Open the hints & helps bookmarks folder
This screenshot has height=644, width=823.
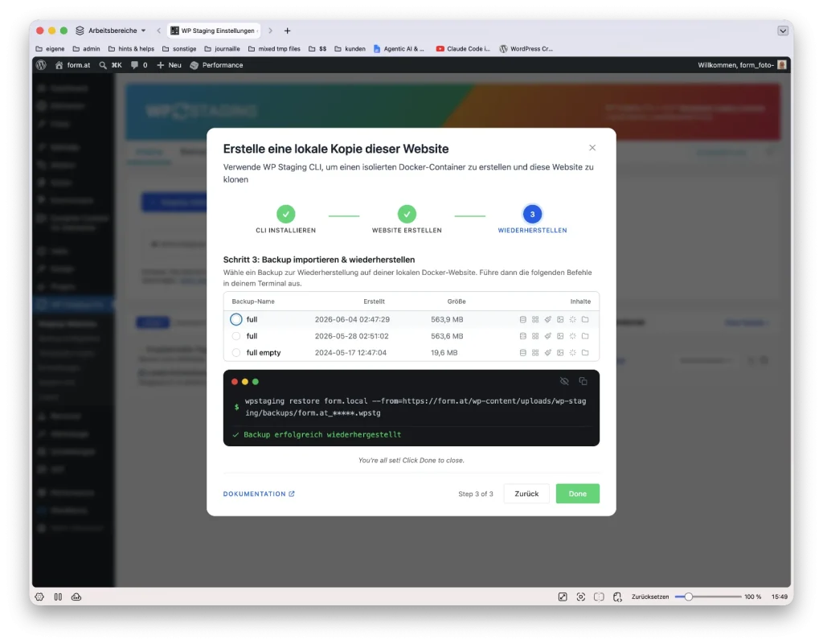[x=131, y=49]
